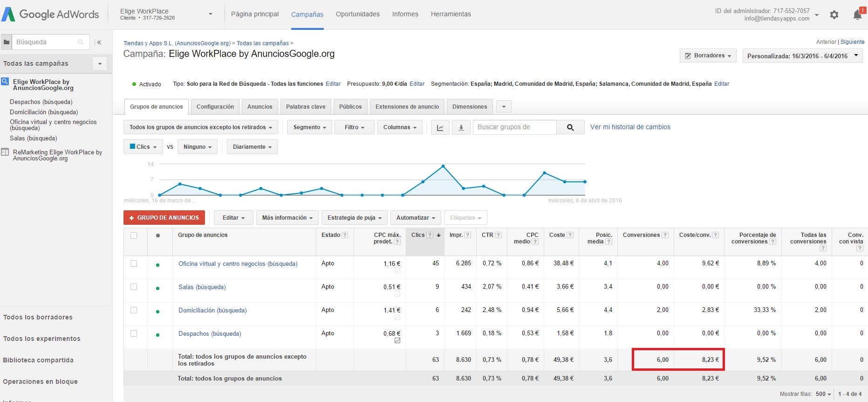The height and width of the screenshot is (402, 868).
Task: Click the settings gear icon
Action: click(834, 15)
